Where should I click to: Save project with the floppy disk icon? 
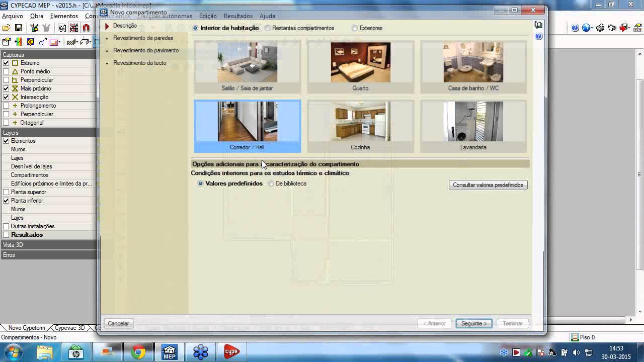click(19, 28)
